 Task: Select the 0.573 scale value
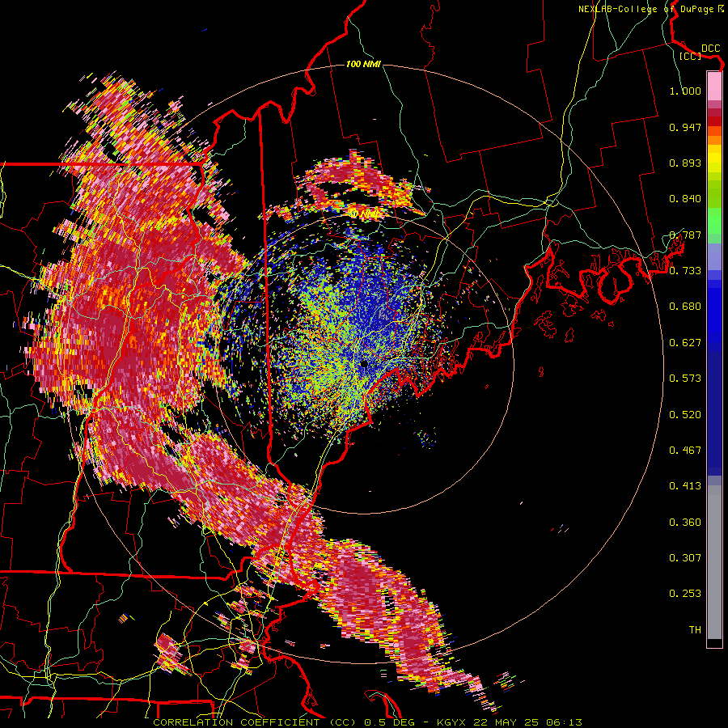[x=685, y=379]
